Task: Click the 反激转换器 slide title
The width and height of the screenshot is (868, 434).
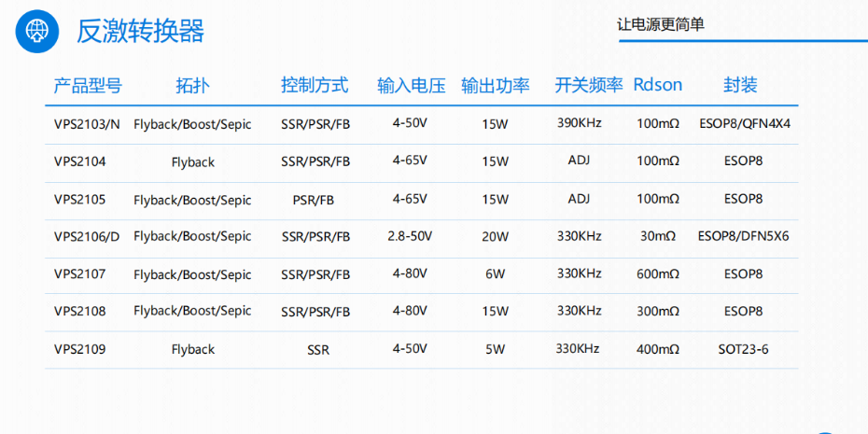Action: pyautogui.click(x=140, y=31)
